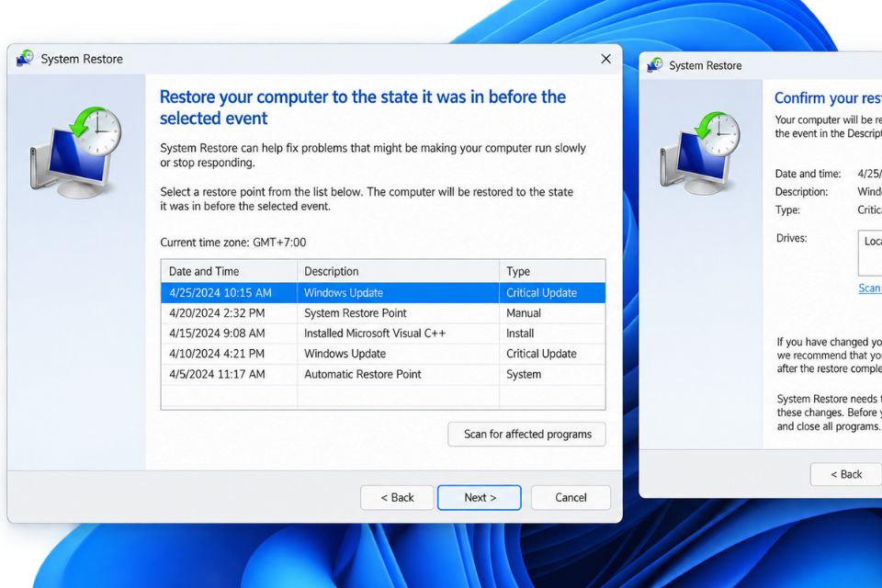Click the Drives label in Confirm window

point(791,238)
